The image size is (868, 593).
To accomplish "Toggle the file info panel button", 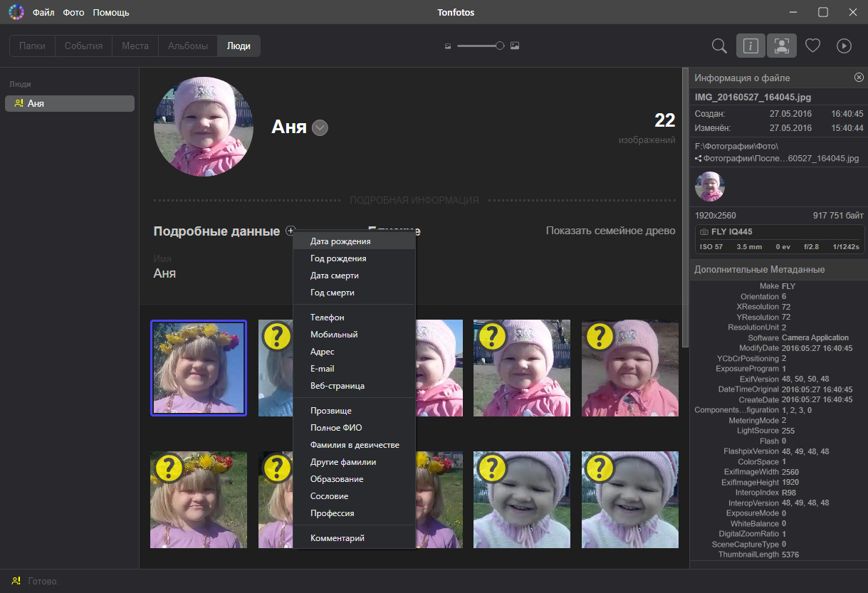I will pos(751,46).
